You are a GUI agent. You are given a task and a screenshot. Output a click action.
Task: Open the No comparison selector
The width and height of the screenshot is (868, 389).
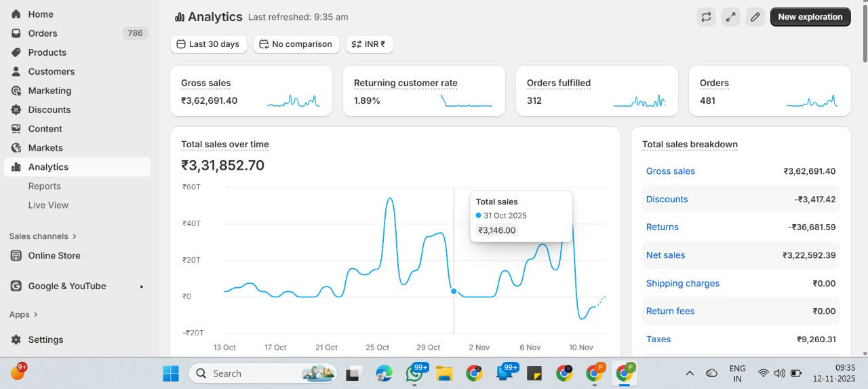point(296,44)
